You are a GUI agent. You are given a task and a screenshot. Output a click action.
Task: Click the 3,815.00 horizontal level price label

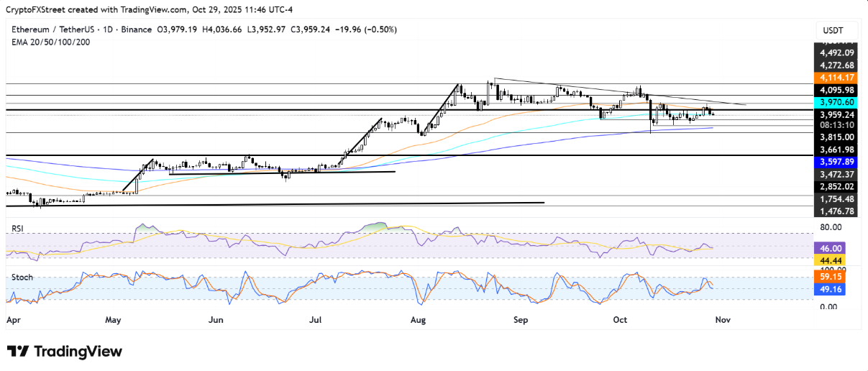[836, 137]
